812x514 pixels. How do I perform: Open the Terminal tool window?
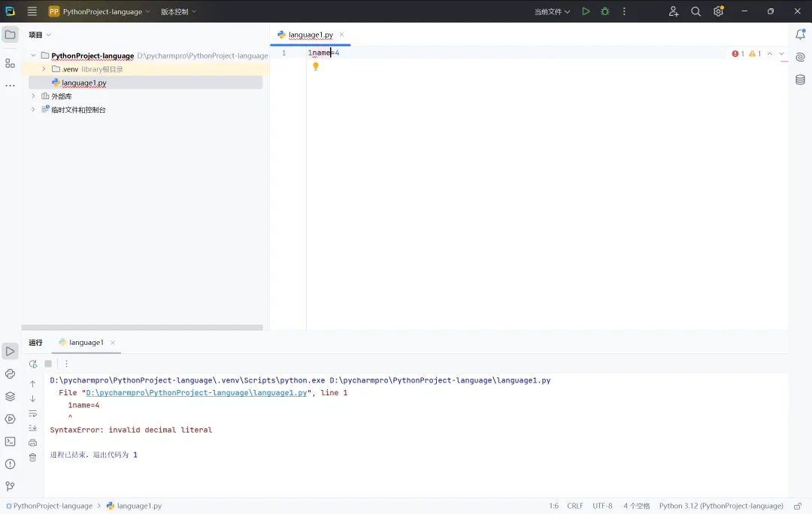pos(10,442)
